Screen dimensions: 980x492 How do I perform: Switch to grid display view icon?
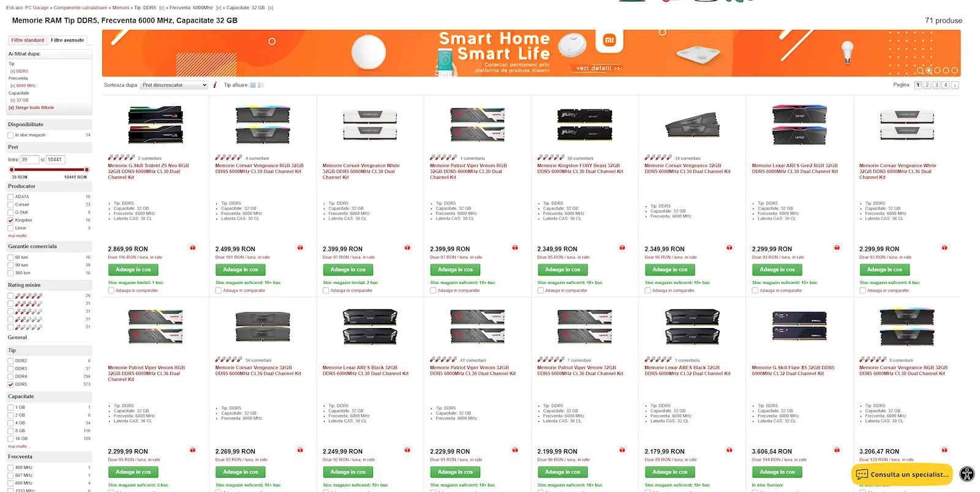pyautogui.click(x=252, y=85)
